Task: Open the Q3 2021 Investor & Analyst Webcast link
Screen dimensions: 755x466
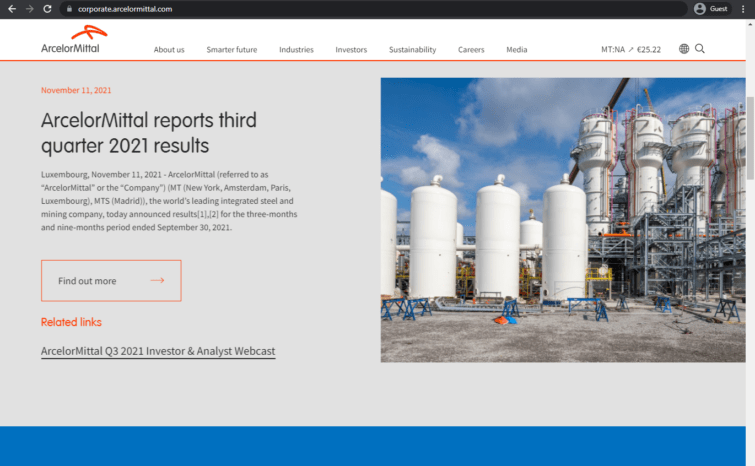Action: 158,351
